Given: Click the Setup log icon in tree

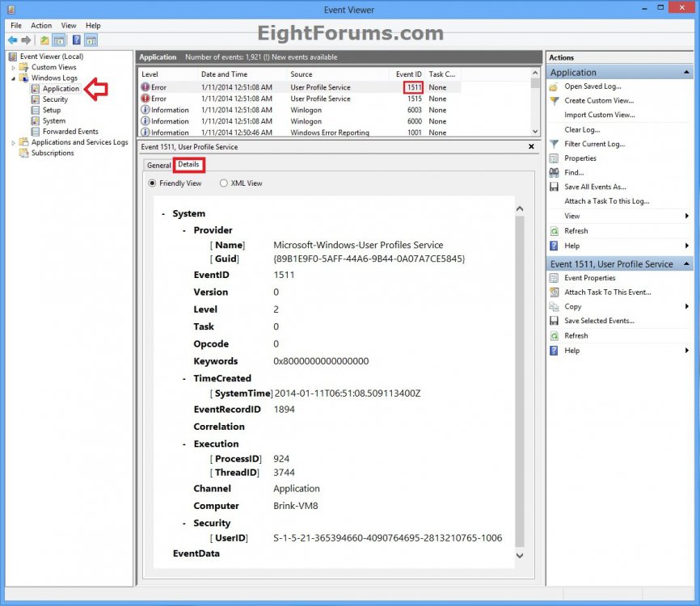Looking at the screenshot, I should coord(36,110).
